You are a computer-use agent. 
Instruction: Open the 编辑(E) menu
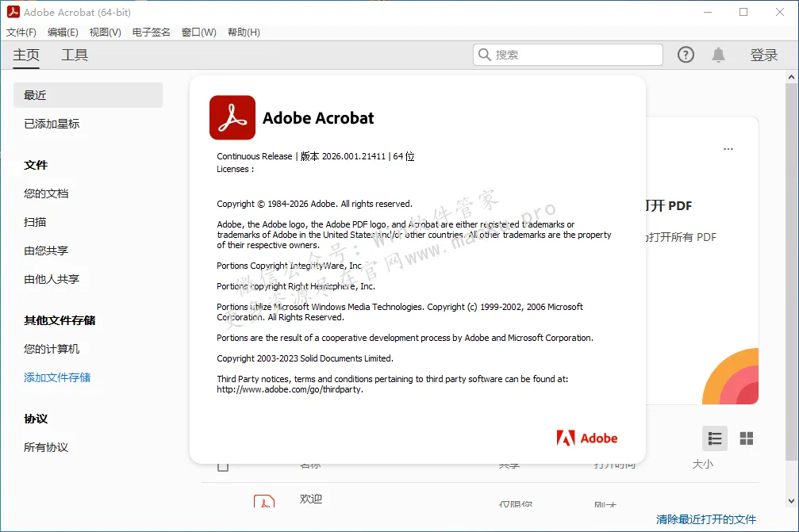tap(63, 32)
